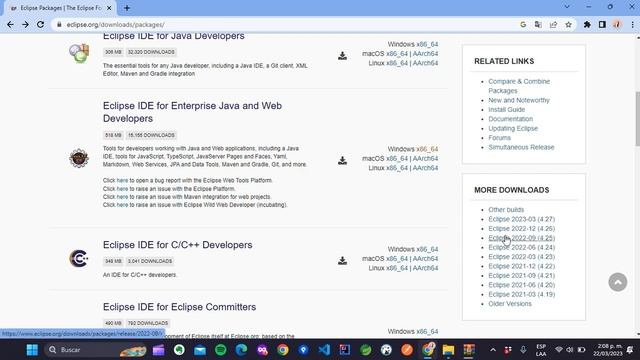Click the page vertical scrollbar
The image size is (640, 360).
pyautogui.click(x=638, y=118)
